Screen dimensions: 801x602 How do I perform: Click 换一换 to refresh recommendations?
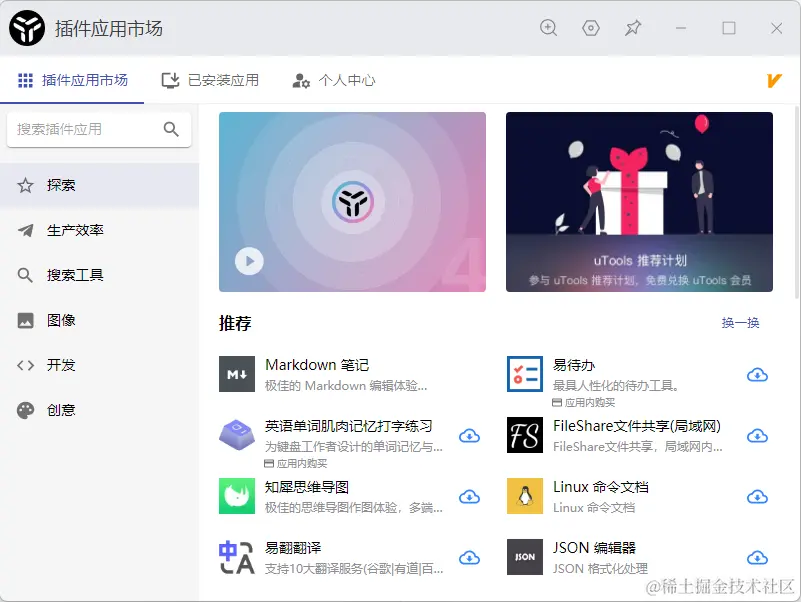click(740, 322)
